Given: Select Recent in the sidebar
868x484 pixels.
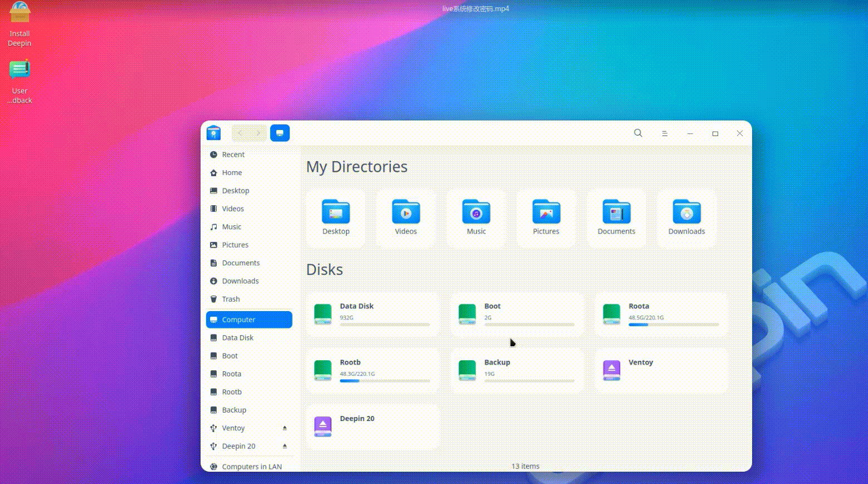Looking at the screenshot, I should click(x=233, y=154).
